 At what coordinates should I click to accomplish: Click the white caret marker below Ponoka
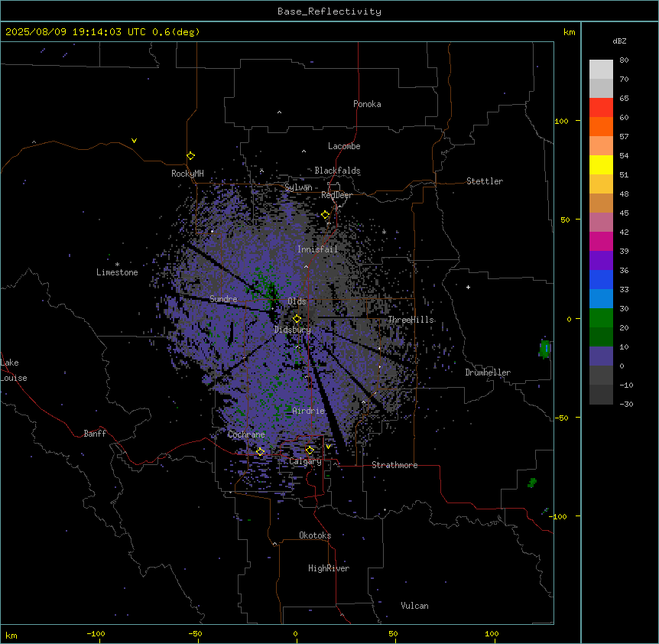click(279, 112)
